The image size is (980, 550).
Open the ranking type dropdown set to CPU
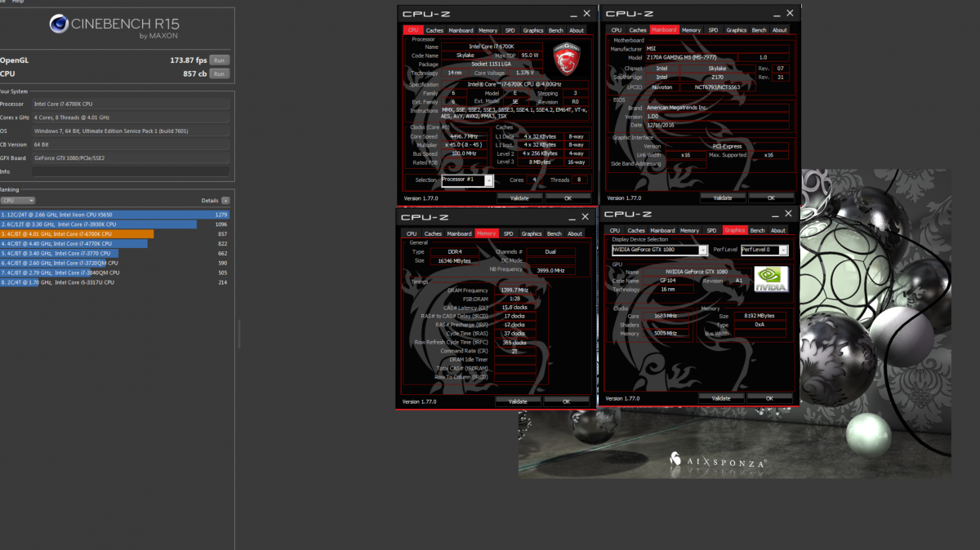click(18, 201)
